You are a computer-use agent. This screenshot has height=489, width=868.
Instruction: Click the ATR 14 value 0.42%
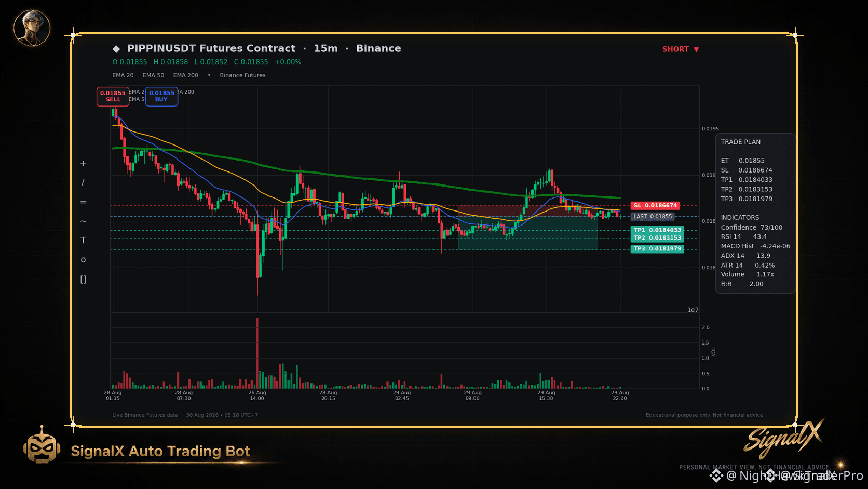click(765, 266)
